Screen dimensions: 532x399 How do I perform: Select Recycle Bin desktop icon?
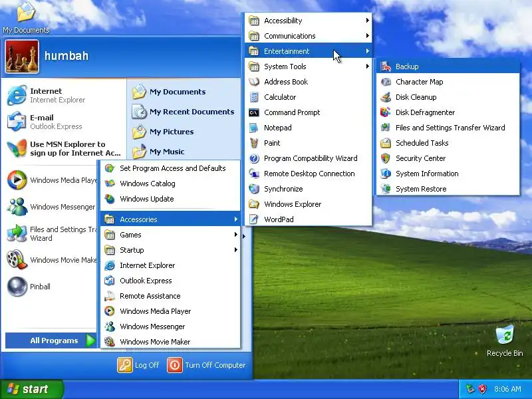(x=505, y=340)
